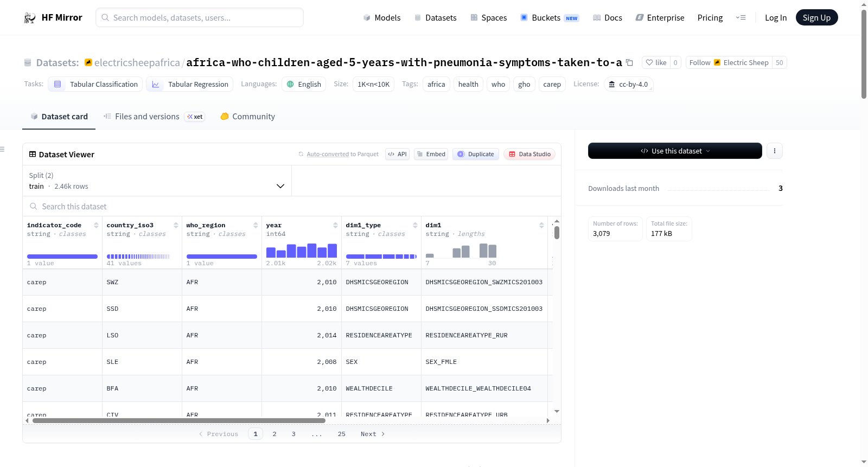Go to Spaces
Image resolution: width=868 pixels, height=467 pixels.
click(x=488, y=18)
